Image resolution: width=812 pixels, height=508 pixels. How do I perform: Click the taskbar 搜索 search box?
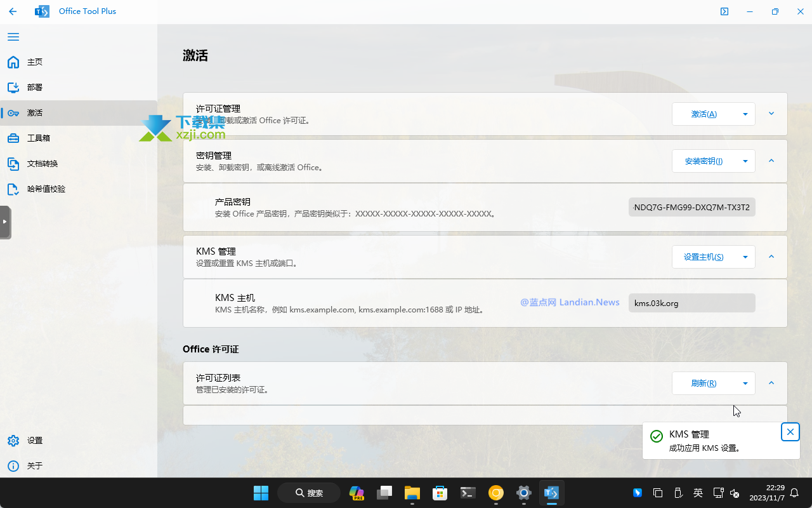coord(310,493)
